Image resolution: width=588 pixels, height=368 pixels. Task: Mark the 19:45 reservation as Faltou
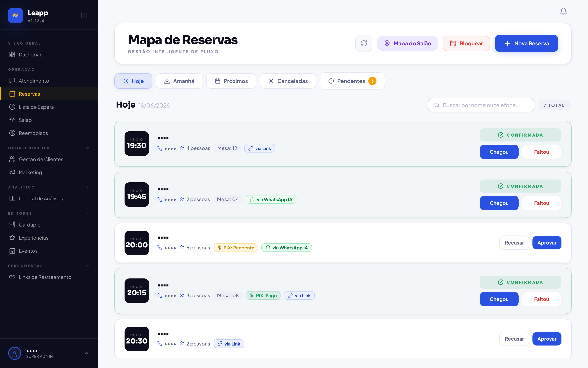[x=541, y=203]
